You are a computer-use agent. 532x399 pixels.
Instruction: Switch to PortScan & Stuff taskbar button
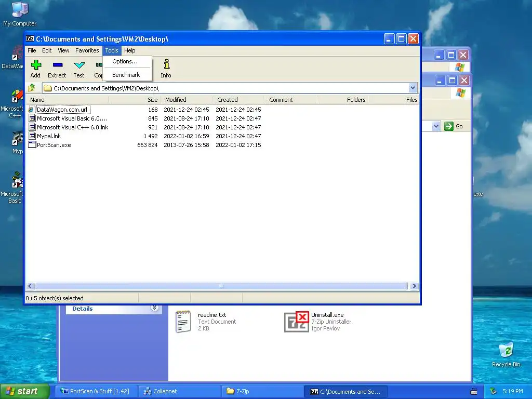pyautogui.click(x=97, y=391)
